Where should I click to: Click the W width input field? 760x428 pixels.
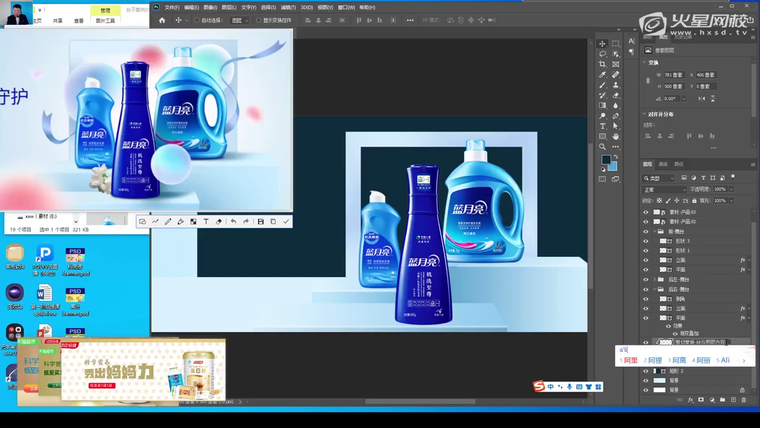[676, 74]
